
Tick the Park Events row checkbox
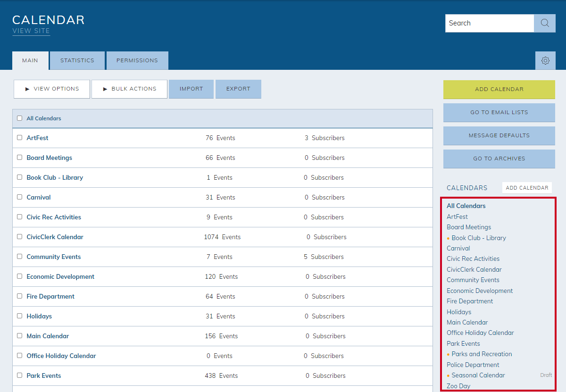point(20,375)
